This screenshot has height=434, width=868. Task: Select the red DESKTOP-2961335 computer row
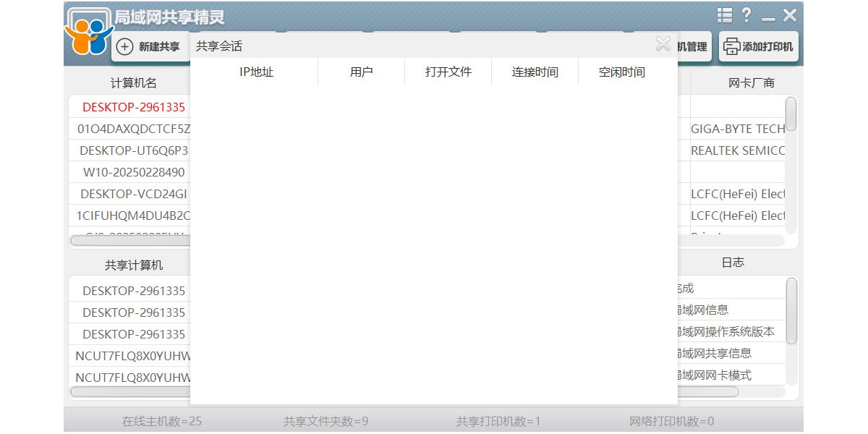(134, 107)
